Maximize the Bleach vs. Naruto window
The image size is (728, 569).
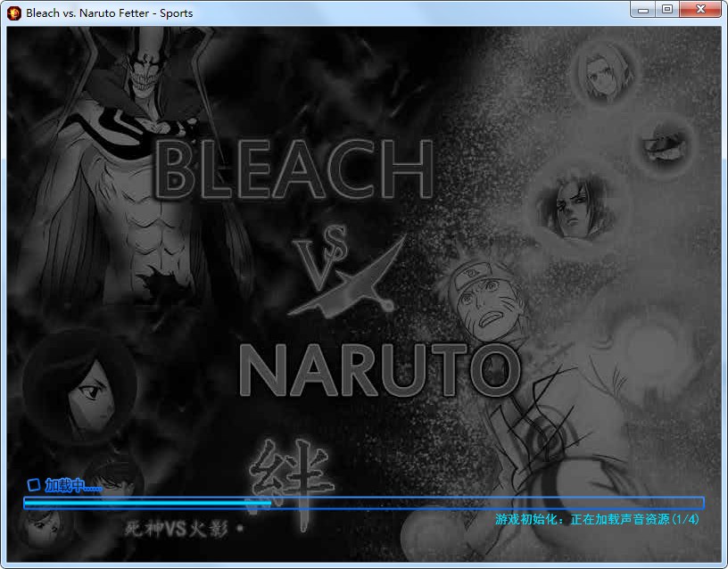tap(667, 10)
